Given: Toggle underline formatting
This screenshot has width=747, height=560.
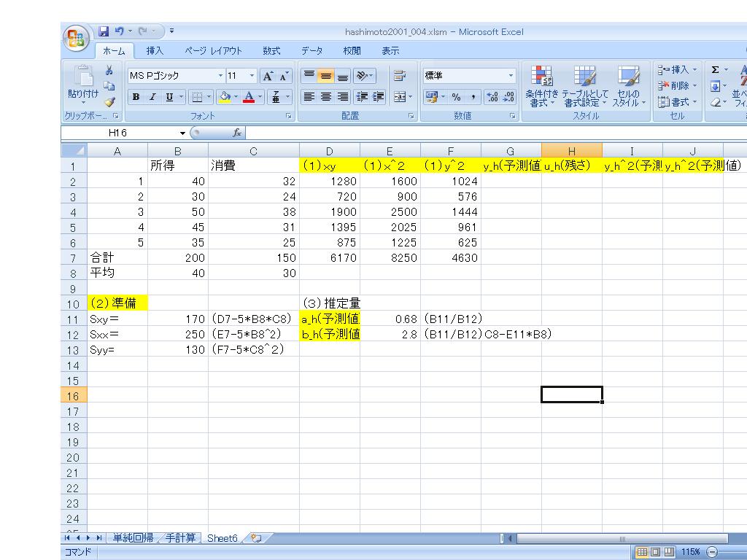Looking at the screenshot, I should (169, 97).
